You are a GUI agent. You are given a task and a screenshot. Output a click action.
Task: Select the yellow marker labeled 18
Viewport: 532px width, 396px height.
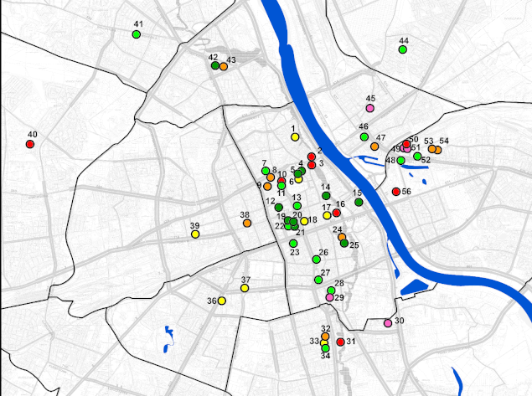[304, 221]
